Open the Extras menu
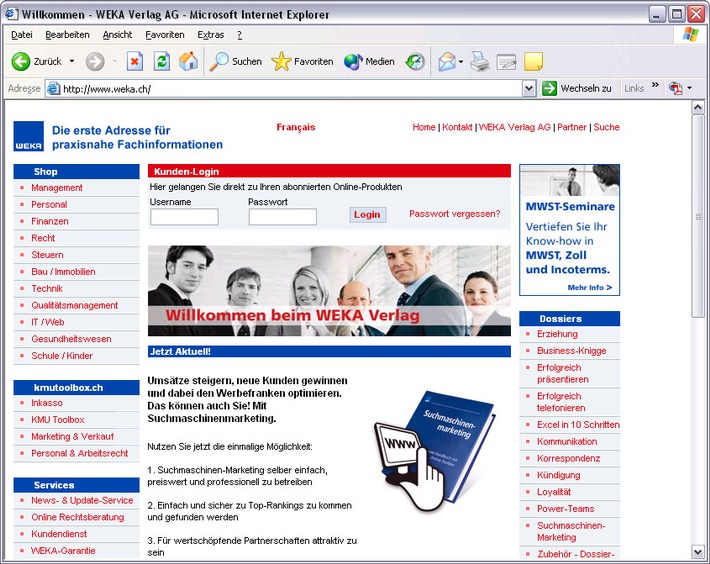The width and height of the screenshot is (710, 564). tap(210, 35)
